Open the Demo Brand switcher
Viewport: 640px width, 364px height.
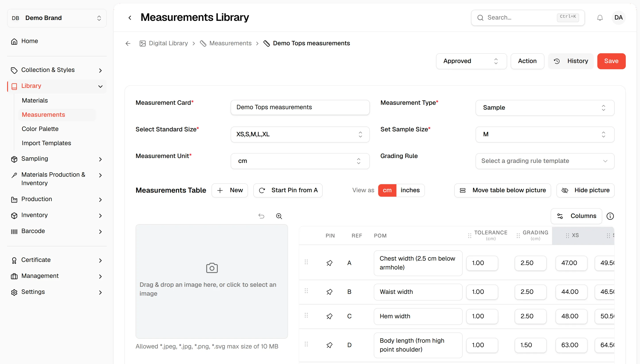[57, 18]
